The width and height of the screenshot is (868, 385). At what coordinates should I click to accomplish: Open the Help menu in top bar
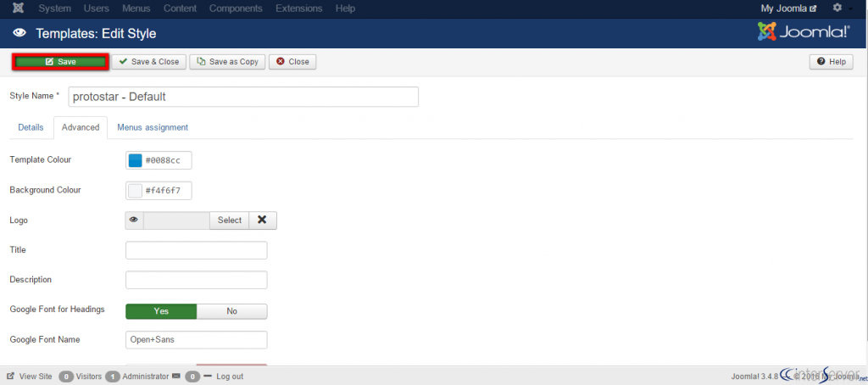coord(346,8)
